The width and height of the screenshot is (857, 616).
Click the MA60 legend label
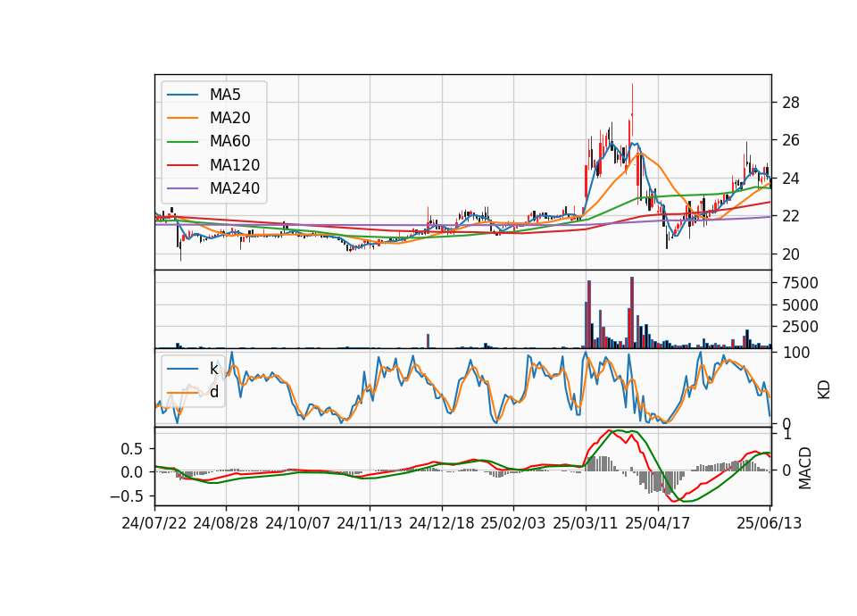(x=229, y=142)
